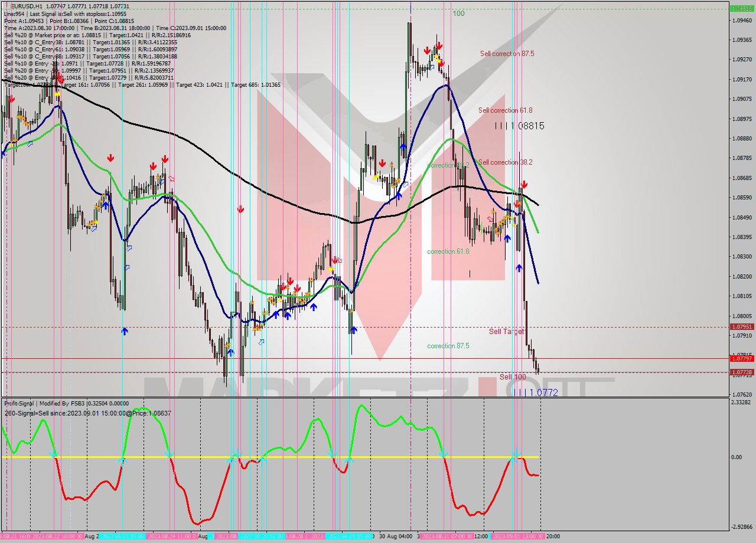Click the 1.08590 price scale value

742,197
